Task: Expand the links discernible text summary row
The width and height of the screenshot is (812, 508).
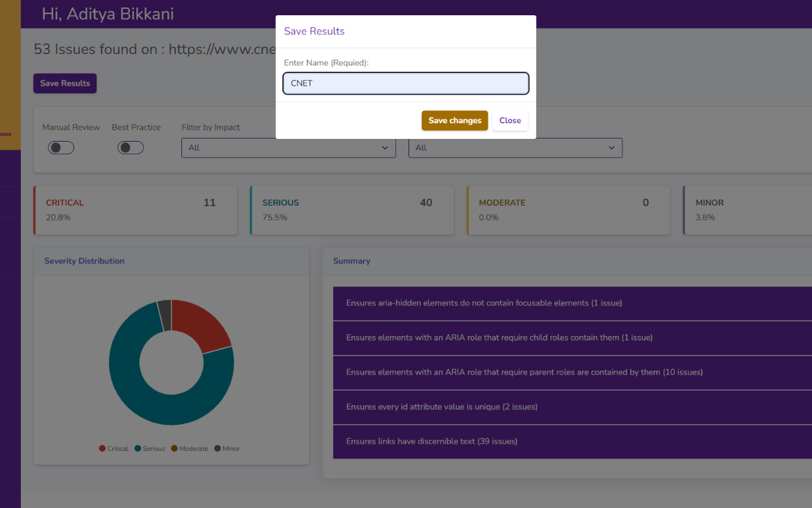Action: (572, 441)
